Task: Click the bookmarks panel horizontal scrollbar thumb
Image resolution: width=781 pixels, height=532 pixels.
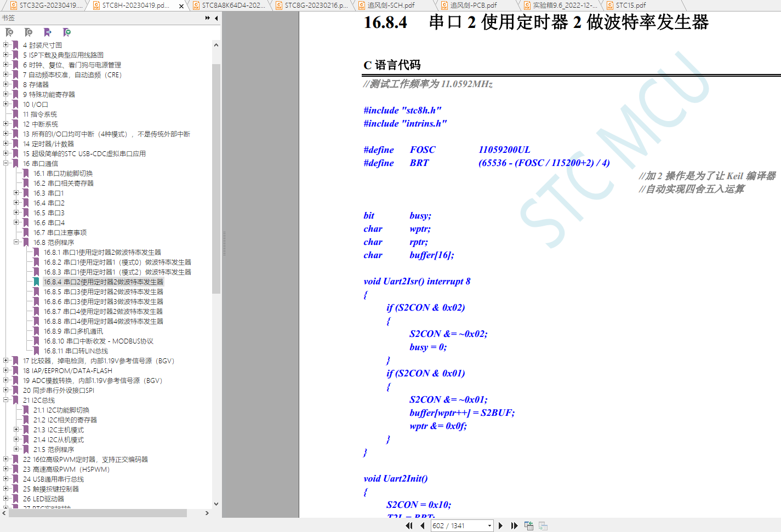Action: [98, 513]
